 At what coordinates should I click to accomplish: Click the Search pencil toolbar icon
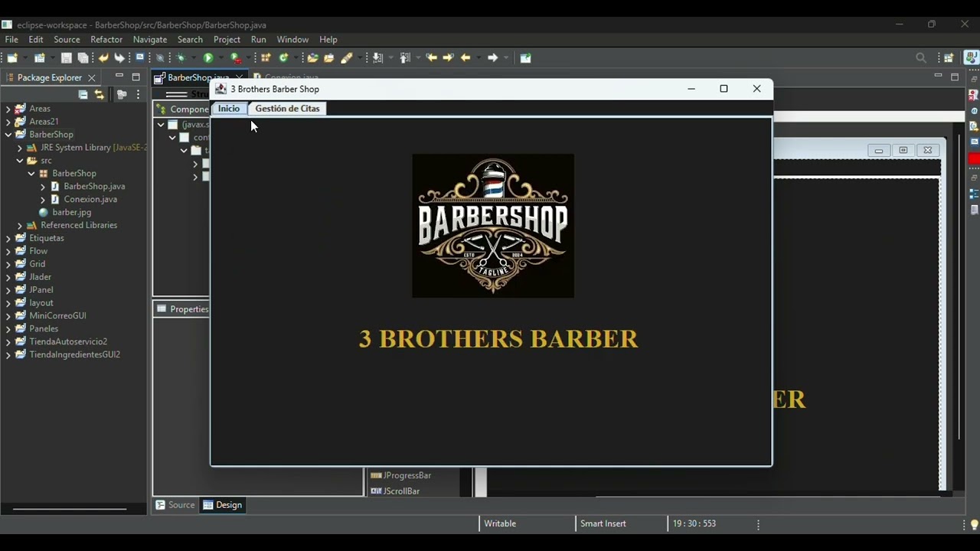click(x=346, y=57)
